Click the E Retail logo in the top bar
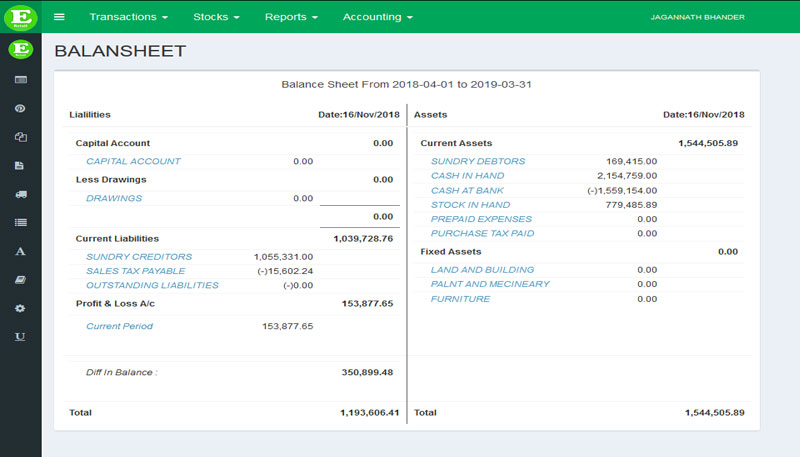This screenshot has height=457, width=800. click(x=20, y=17)
